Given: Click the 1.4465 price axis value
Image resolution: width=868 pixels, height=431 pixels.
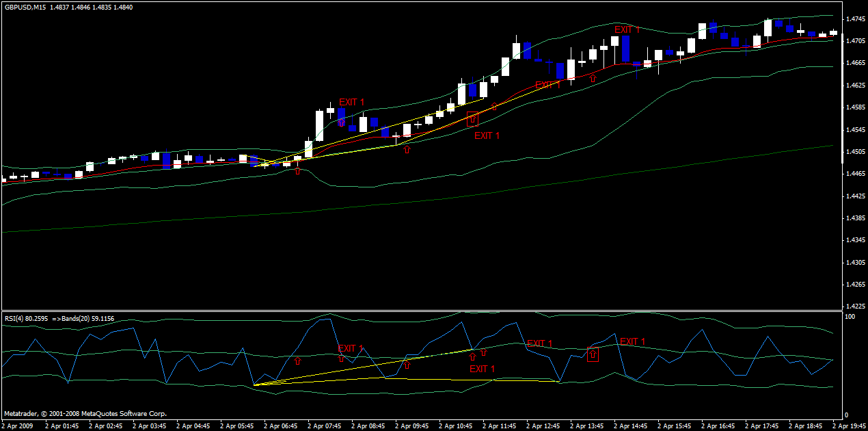Looking at the screenshot, I should (x=855, y=174).
